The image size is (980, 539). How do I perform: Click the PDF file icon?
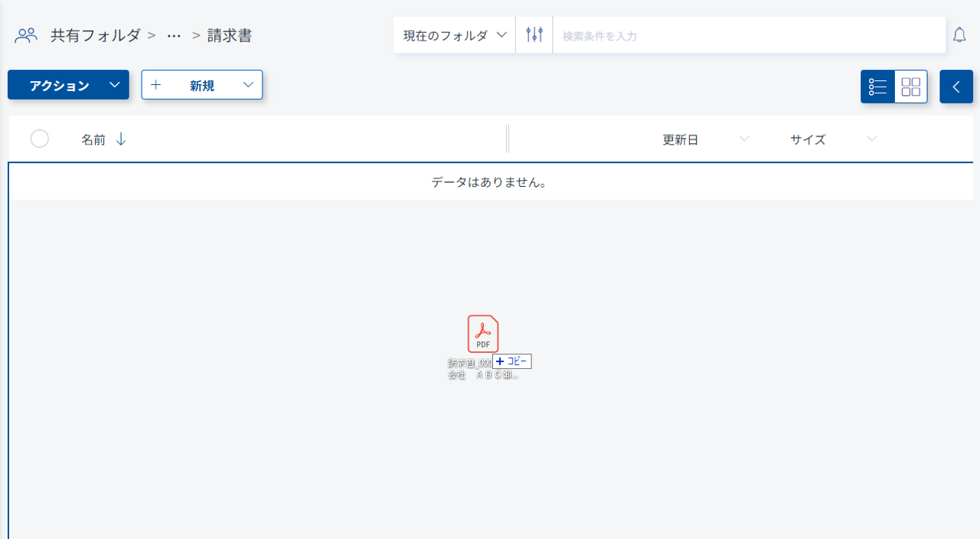coord(483,335)
